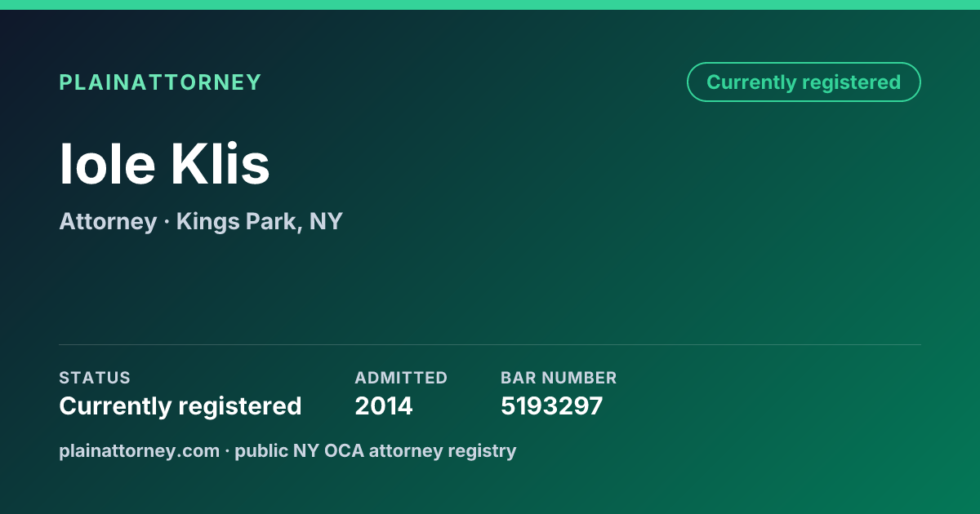The height and width of the screenshot is (514, 980).
Task: Click the public NY OCA attorney registry text
Action: click(x=376, y=450)
